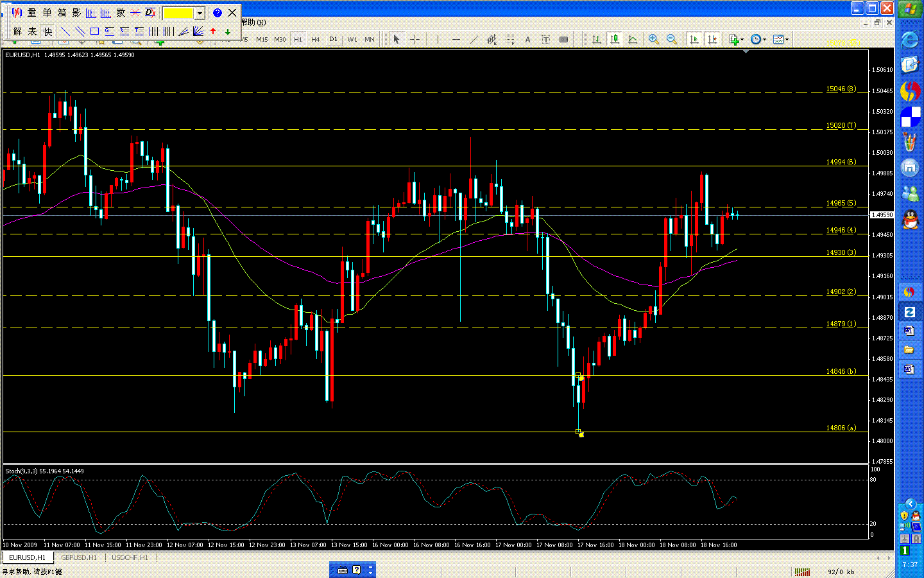Image resolution: width=924 pixels, height=578 pixels.
Task: Open the indicators list dropdown
Action: 736,40
